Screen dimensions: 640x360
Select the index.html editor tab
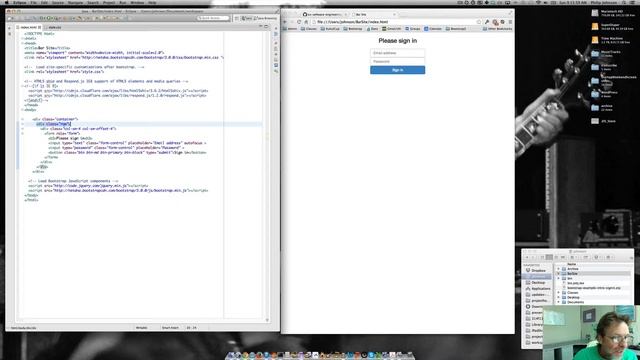(x=29, y=27)
